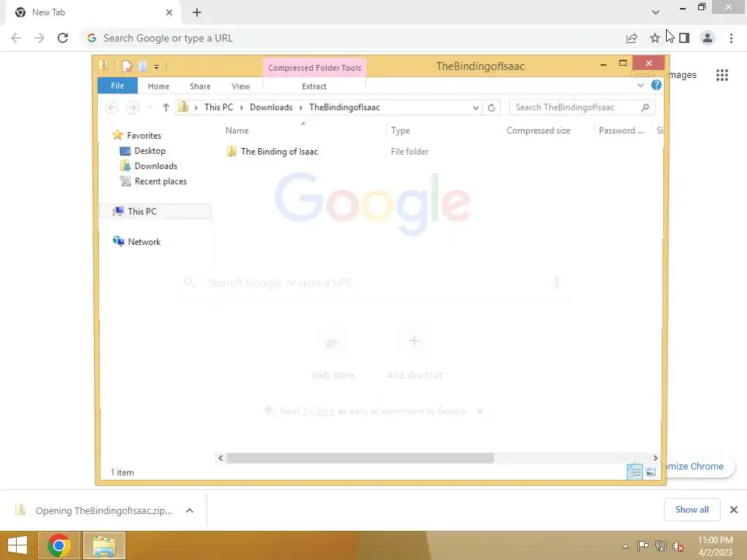747x560 pixels.
Task: Open Downloads in navigation pane
Action: pos(156,166)
